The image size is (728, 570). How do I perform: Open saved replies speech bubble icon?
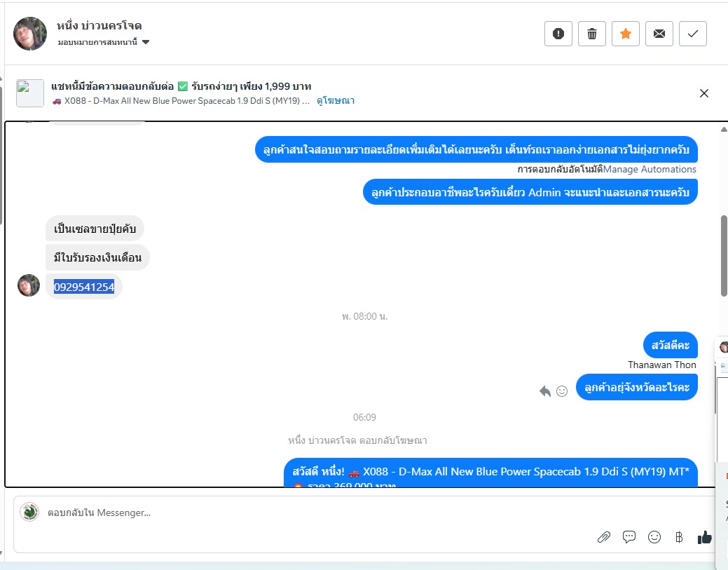coord(629,537)
